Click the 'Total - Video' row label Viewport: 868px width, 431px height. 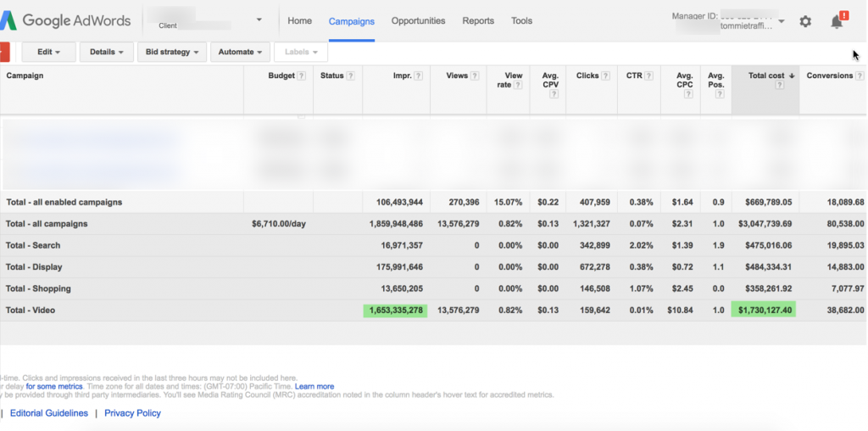pos(31,311)
